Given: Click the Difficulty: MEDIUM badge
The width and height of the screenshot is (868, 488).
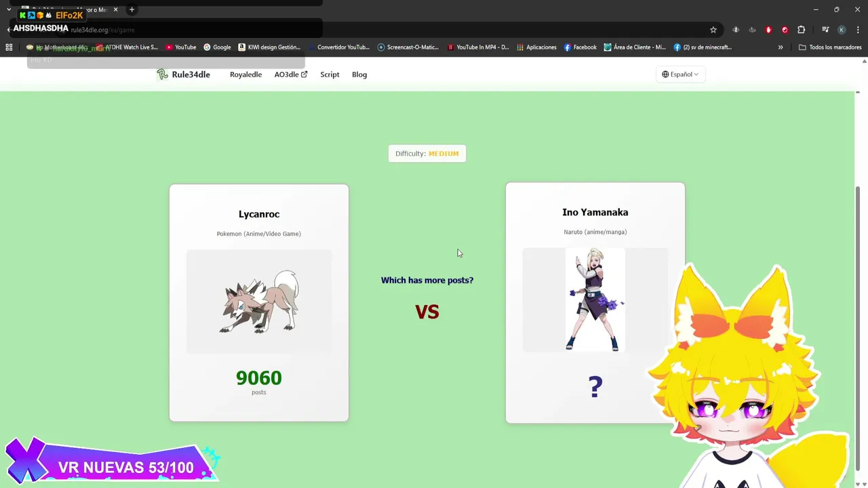Looking at the screenshot, I should point(427,154).
